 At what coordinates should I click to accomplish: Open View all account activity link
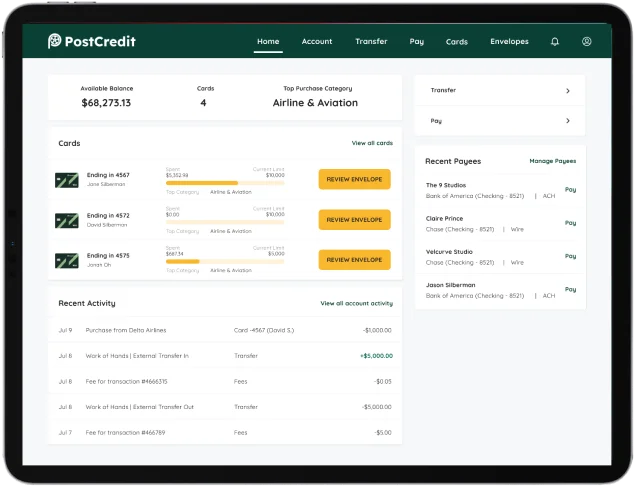356,303
